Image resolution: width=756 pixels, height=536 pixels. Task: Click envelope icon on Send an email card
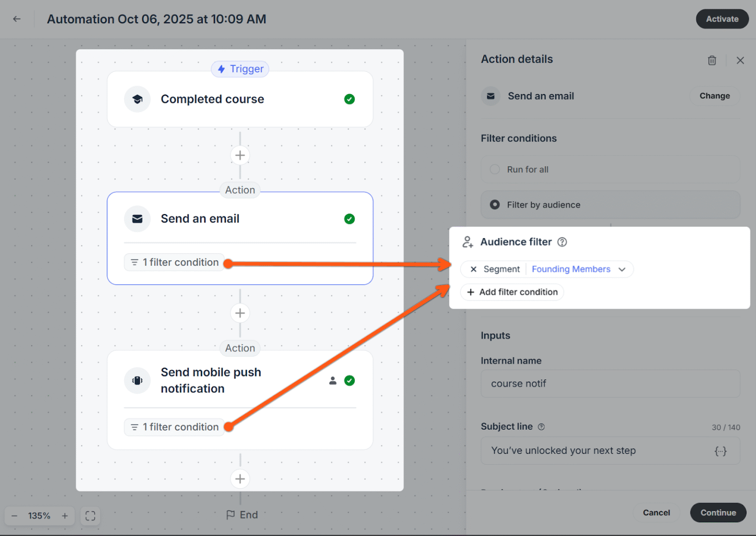pyautogui.click(x=137, y=219)
